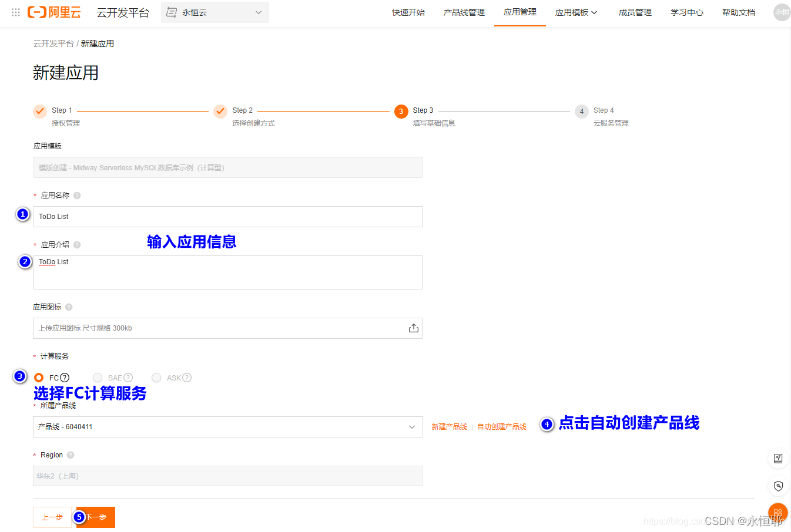Image resolution: width=791 pixels, height=532 pixels.
Task: Click 云开发平台 breadcrumb link
Action: (53, 43)
